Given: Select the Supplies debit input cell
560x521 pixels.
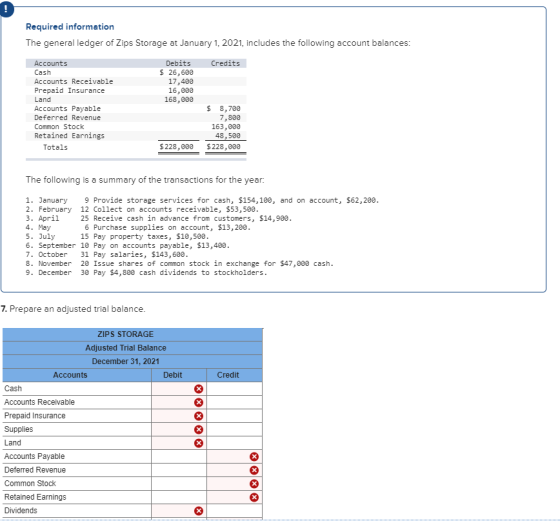Looking at the screenshot, I should click(x=179, y=430).
